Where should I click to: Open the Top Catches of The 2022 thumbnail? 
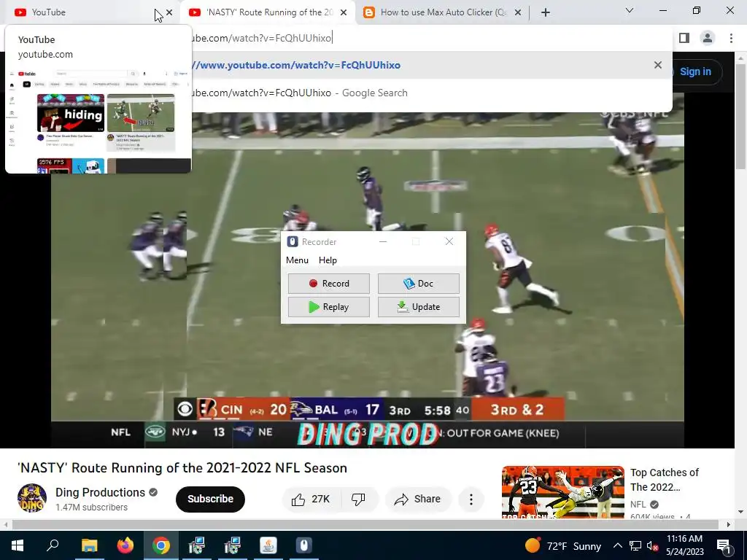point(562,492)
